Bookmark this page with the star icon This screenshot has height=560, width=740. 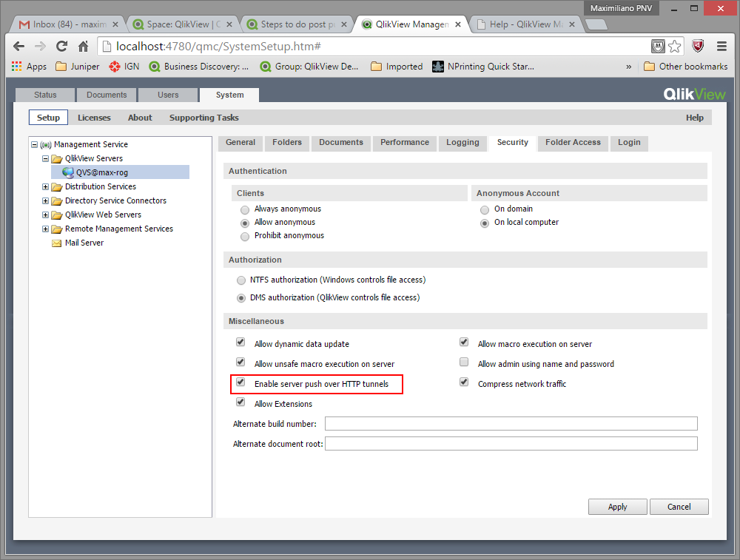(675, 46)
